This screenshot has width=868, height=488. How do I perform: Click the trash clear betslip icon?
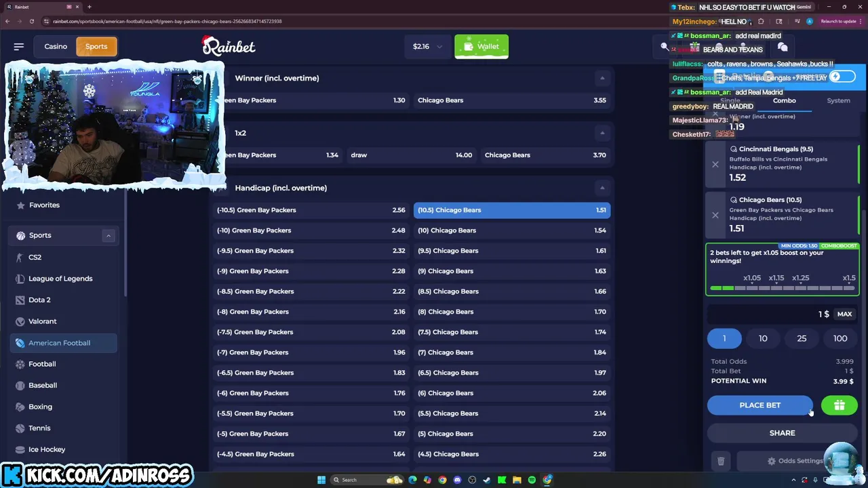[x=721, y=462]
